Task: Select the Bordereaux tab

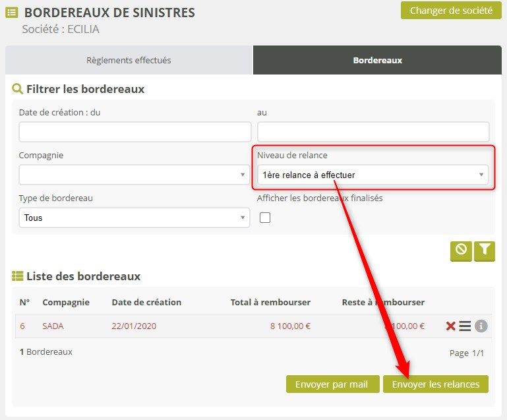Action: [377, 60]
